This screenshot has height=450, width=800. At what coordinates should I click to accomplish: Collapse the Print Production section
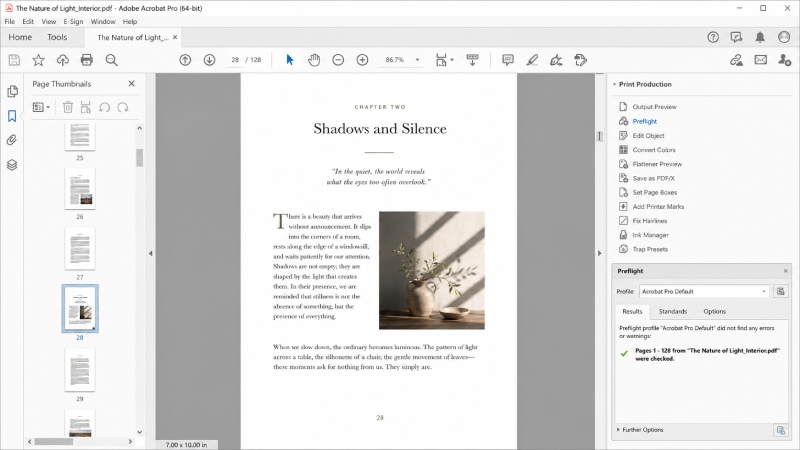615,84
